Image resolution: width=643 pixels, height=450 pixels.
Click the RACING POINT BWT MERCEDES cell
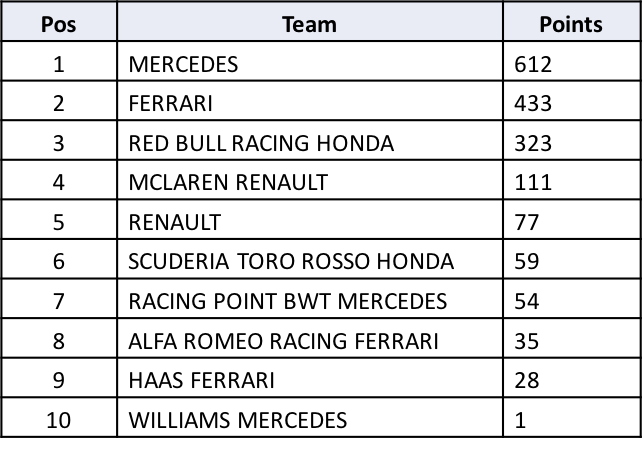(310, 299)
